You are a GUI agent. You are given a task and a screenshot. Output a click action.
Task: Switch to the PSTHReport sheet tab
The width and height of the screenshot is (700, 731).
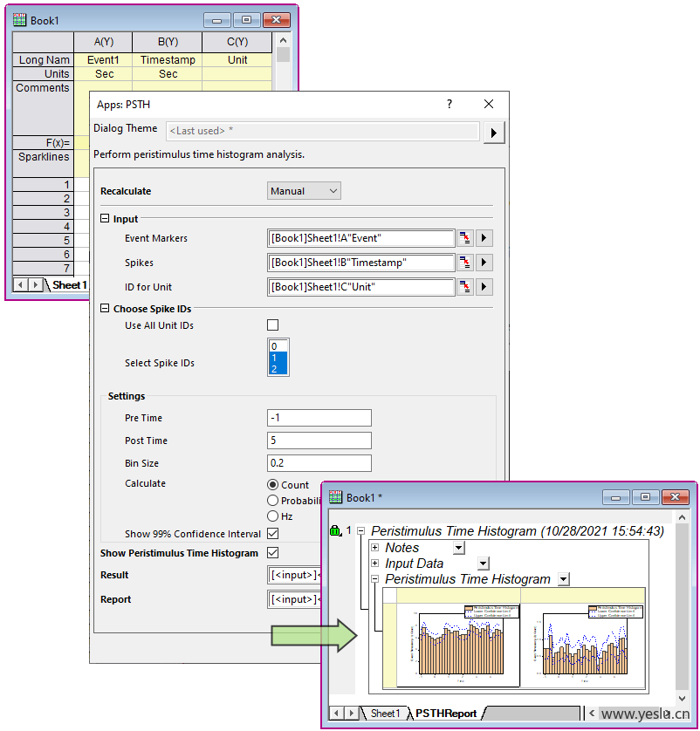tap(445, 714)
